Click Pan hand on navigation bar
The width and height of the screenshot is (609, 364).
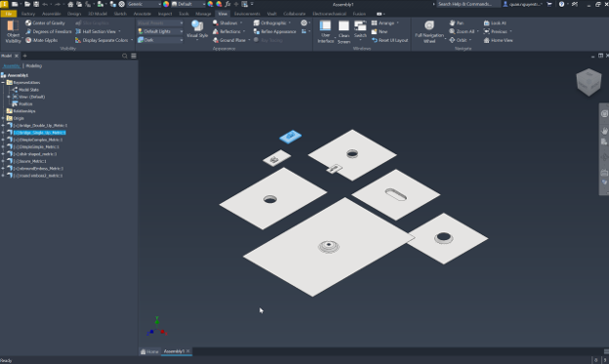point(604,130)
